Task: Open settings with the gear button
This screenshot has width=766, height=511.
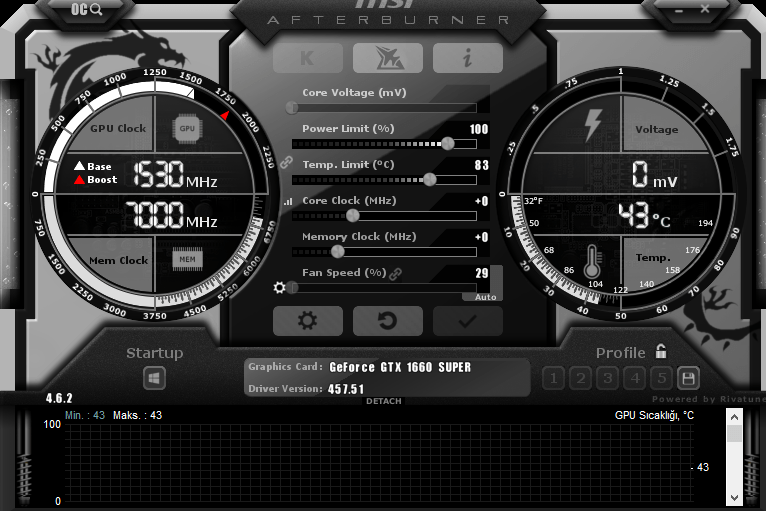Action: [308, 321]
